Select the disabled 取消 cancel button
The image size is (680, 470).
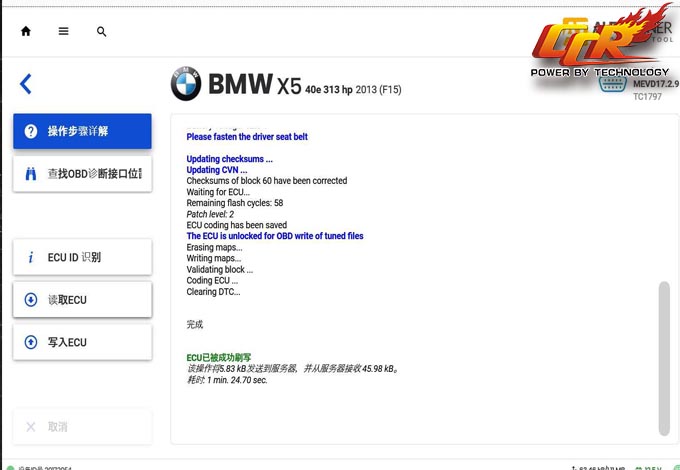[82, 427]
